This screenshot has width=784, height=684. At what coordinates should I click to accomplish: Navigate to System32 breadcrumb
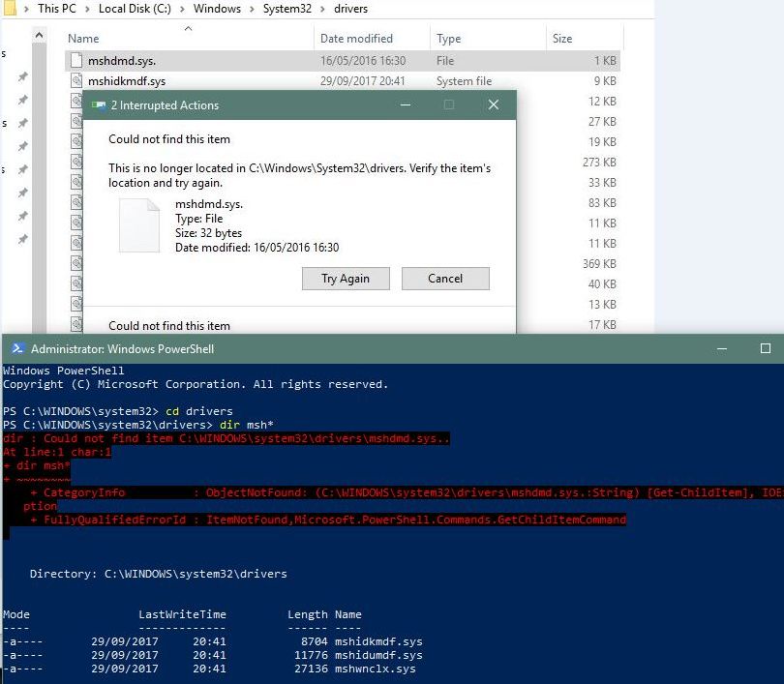[287, 9]
